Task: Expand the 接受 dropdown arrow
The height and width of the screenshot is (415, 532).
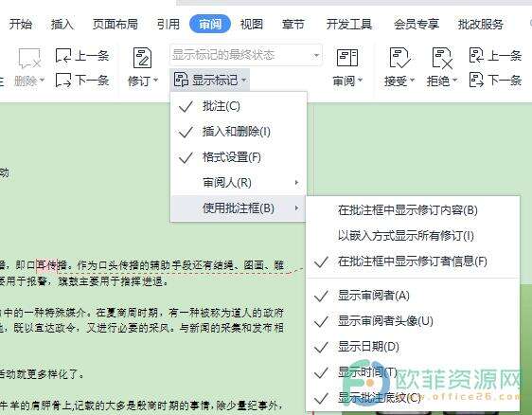Action: click(413, 81)
